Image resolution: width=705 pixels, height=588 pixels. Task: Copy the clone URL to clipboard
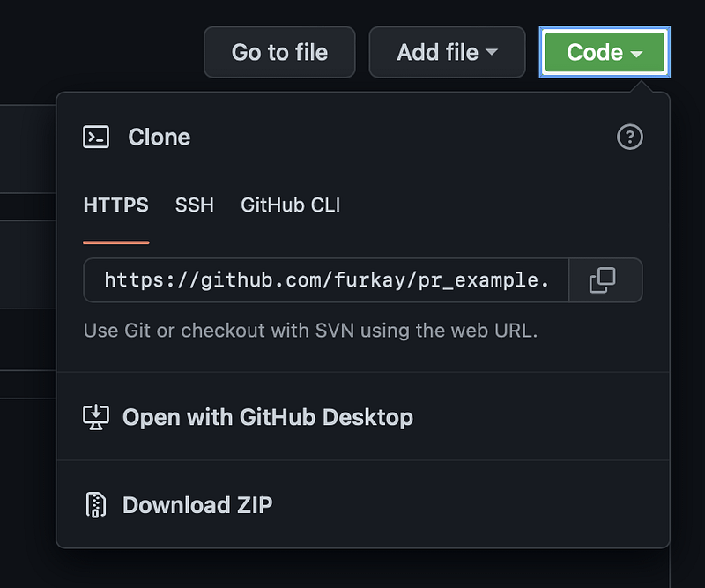(x=605, y=280)
